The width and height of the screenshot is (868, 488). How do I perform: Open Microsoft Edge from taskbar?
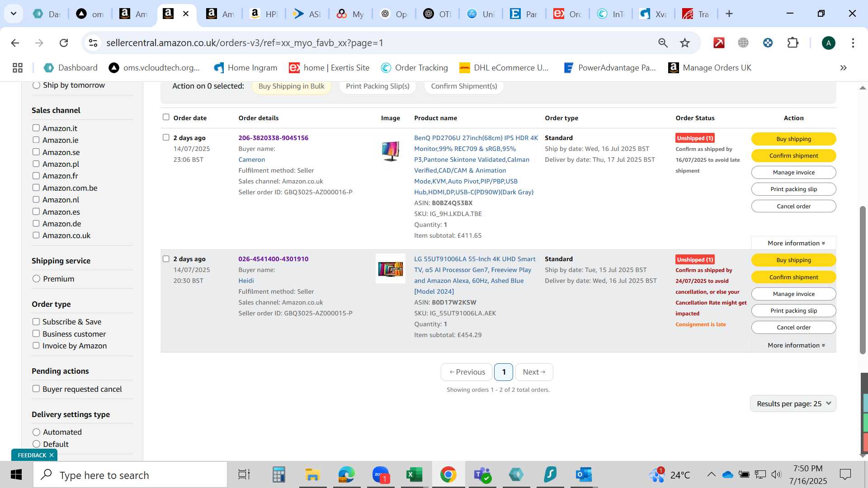click(x=346, y=475)
